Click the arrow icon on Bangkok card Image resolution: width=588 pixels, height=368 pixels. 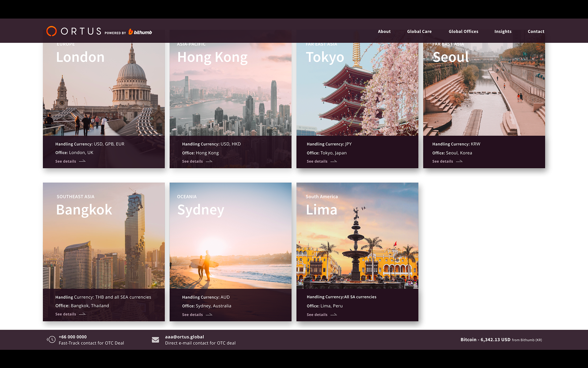(82, 314)
